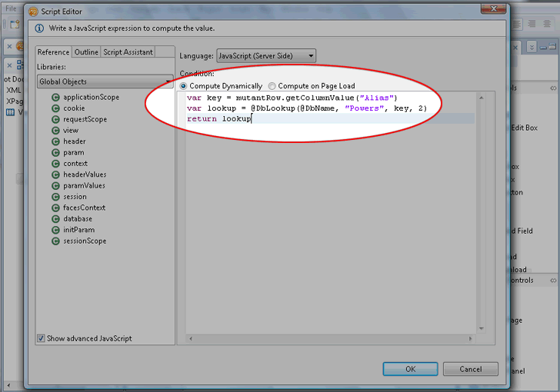The image size is (560, 392).
Task: Click the "Powers" string in code
Action: (364, 108)
